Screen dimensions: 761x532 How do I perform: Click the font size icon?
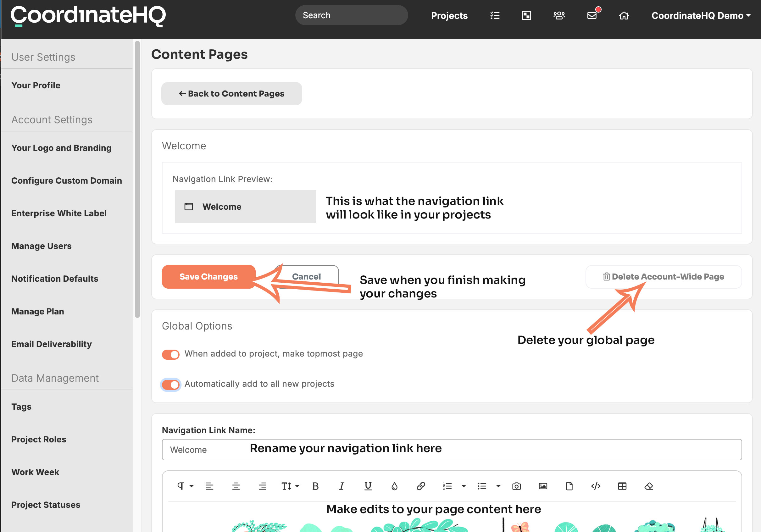point(286,486)
